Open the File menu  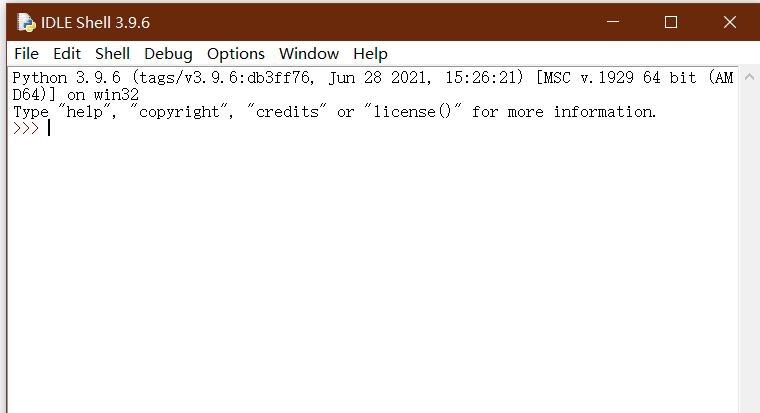click(26, 54)
